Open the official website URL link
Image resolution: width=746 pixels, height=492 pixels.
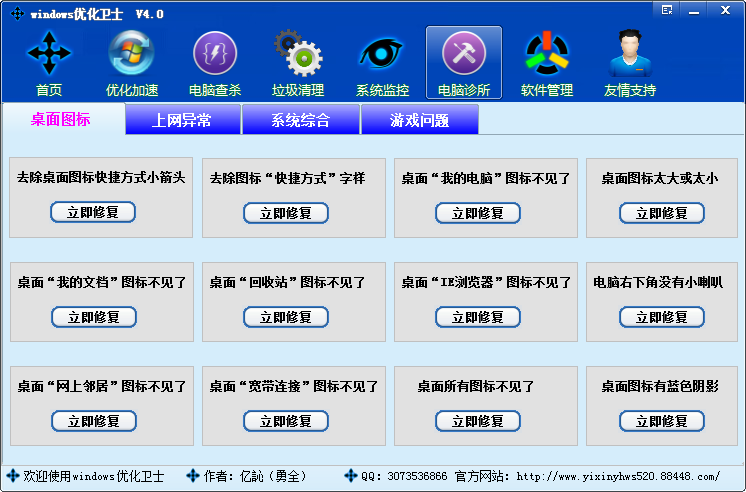click(618, 476)
